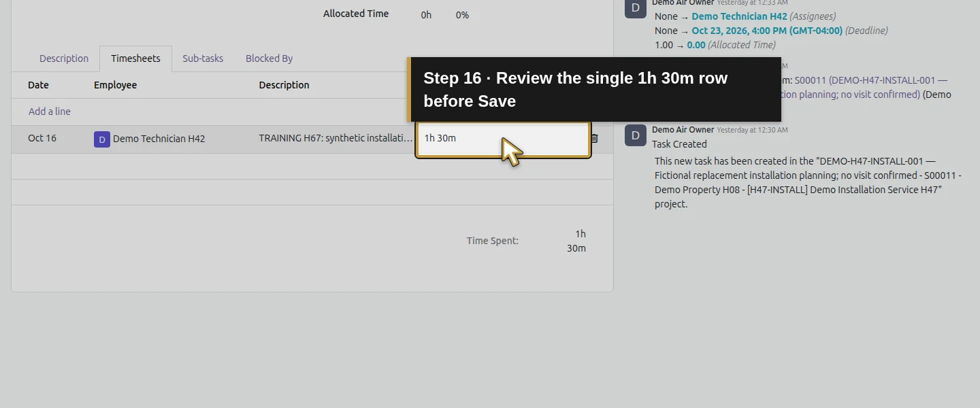980x408 pixels.
Task: Sort by the Date column header
Action: pyautogui.click(x=38, y=85)
